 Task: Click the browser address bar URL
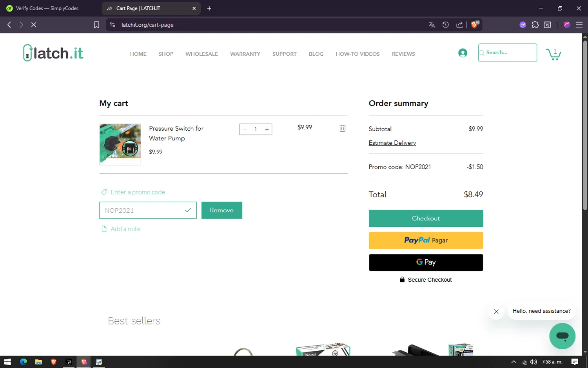(147, 25)
